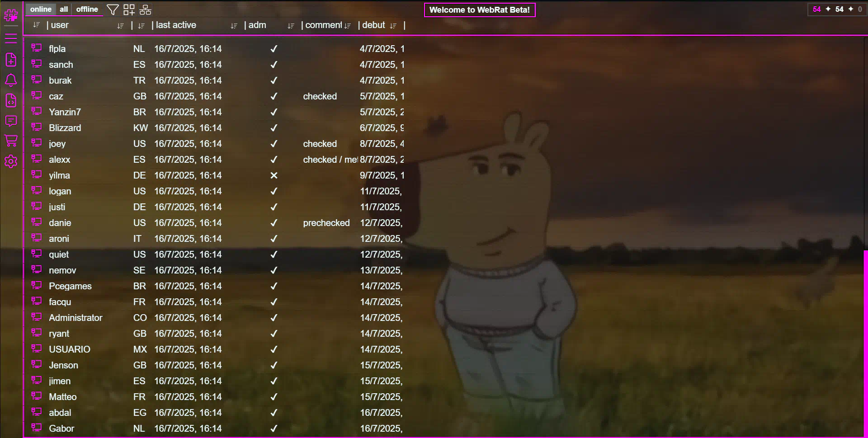Viewport: 868px width, 438px height.
Task: Click the monitor icon on the Blizzard row
Action: point(37,127)
